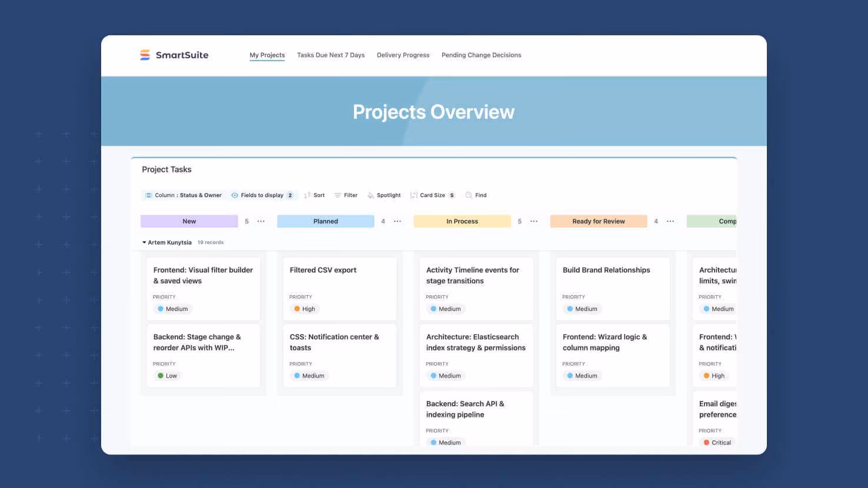
Task: Open the Filter toolbar option
Action: click(346, 195)
